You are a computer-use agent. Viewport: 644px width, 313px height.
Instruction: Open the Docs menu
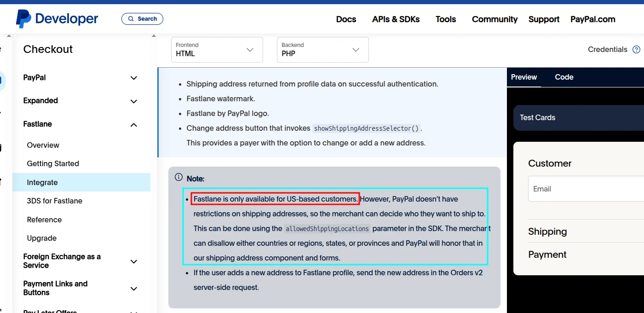pos(346,19)
